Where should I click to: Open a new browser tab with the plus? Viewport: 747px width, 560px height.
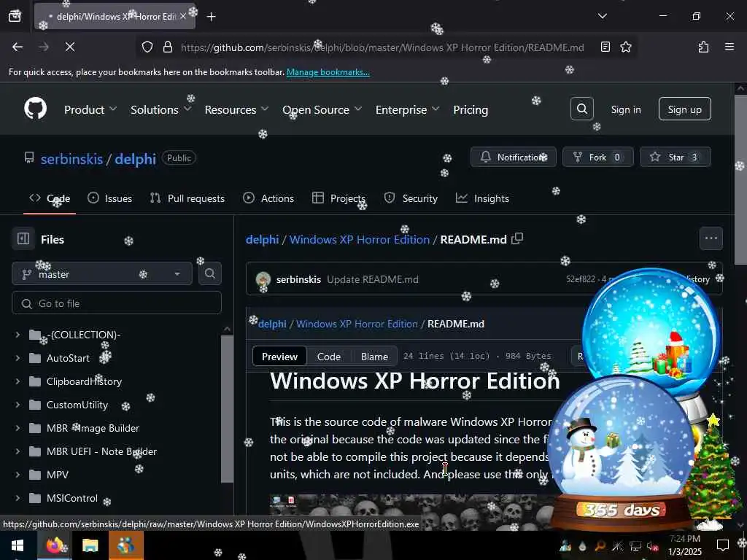[211, 17]
